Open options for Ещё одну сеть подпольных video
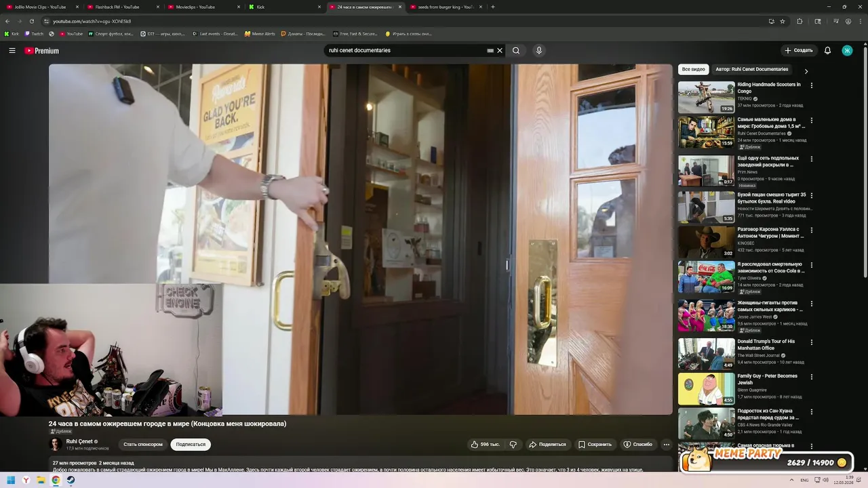 (x=811, y=159)
